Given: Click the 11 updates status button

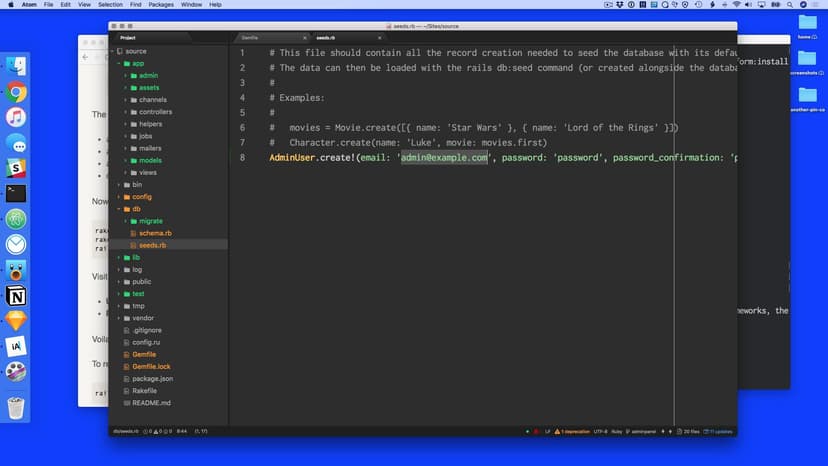Looking at the screenshot, I should [x=718, y=431].
